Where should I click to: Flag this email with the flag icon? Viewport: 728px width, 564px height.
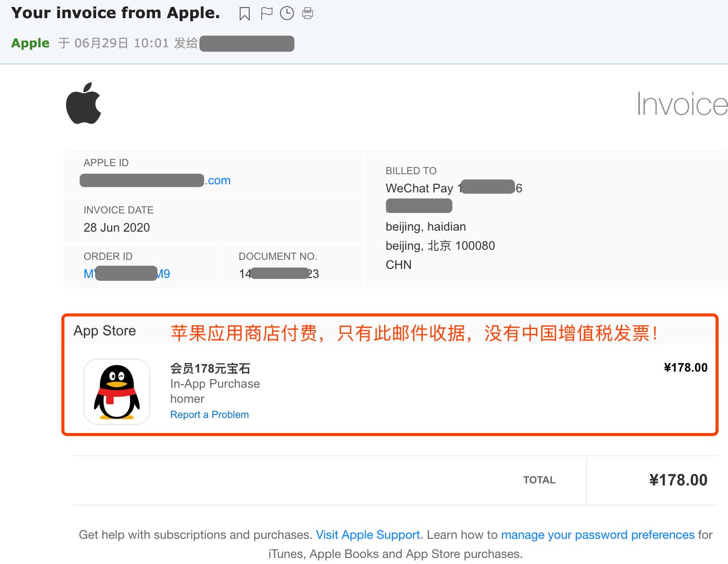click(266, 14)
